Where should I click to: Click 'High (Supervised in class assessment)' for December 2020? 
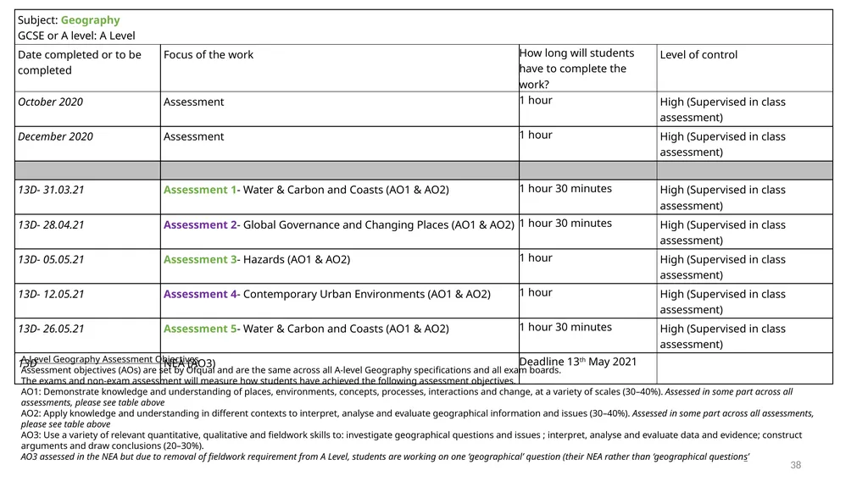tap(722, 145)
